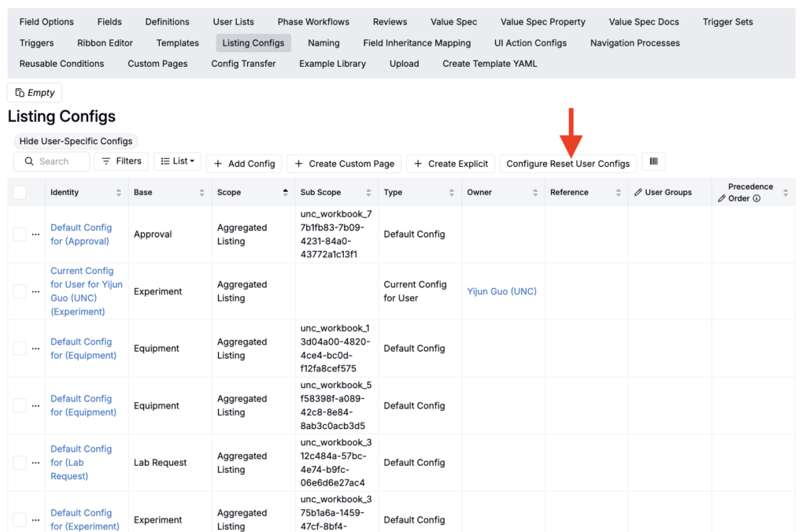Open the Ribbon Editor tab
The width and height of the screenshot is (806, 532).
tap(105, 42)
